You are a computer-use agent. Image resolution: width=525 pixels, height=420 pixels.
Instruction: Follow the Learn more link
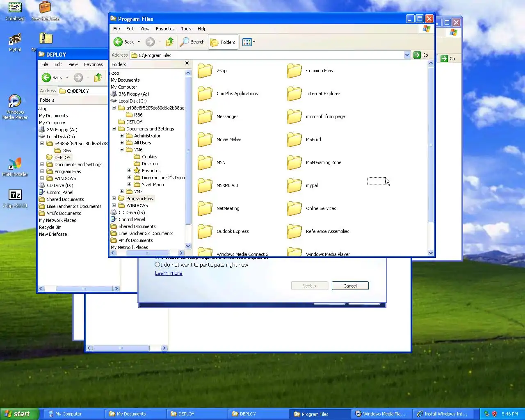pos(169,273)
